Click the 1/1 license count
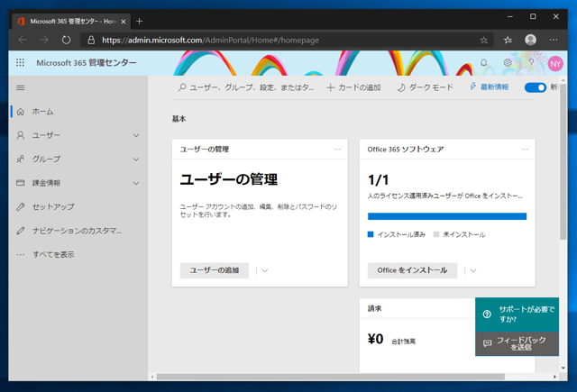Viewport: 577px width, 392px height. [379, 180]
